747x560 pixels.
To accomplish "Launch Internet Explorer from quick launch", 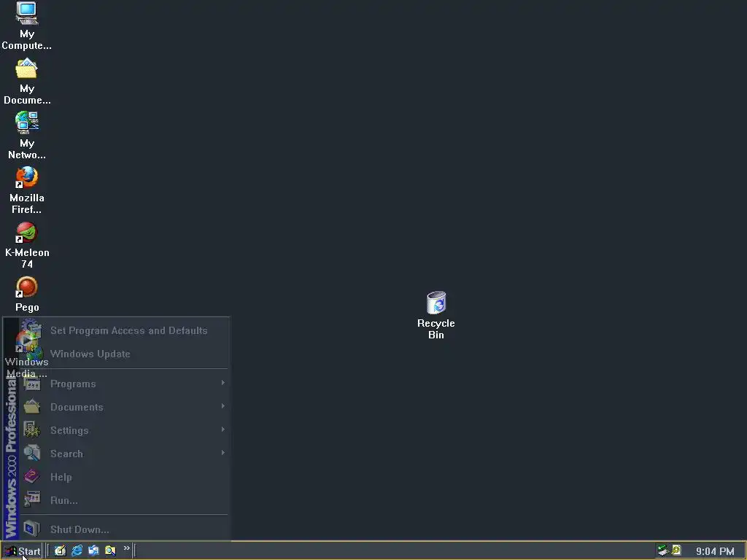I will 77,551.
